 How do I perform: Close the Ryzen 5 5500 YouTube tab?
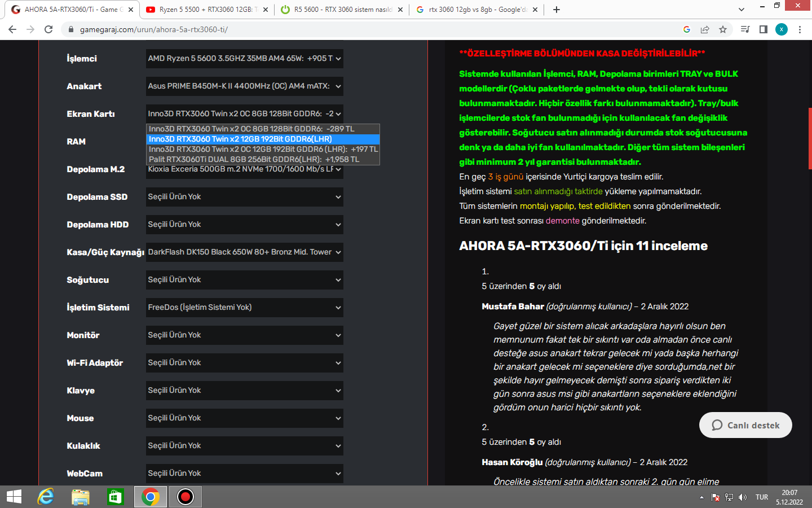pos(266,10)
